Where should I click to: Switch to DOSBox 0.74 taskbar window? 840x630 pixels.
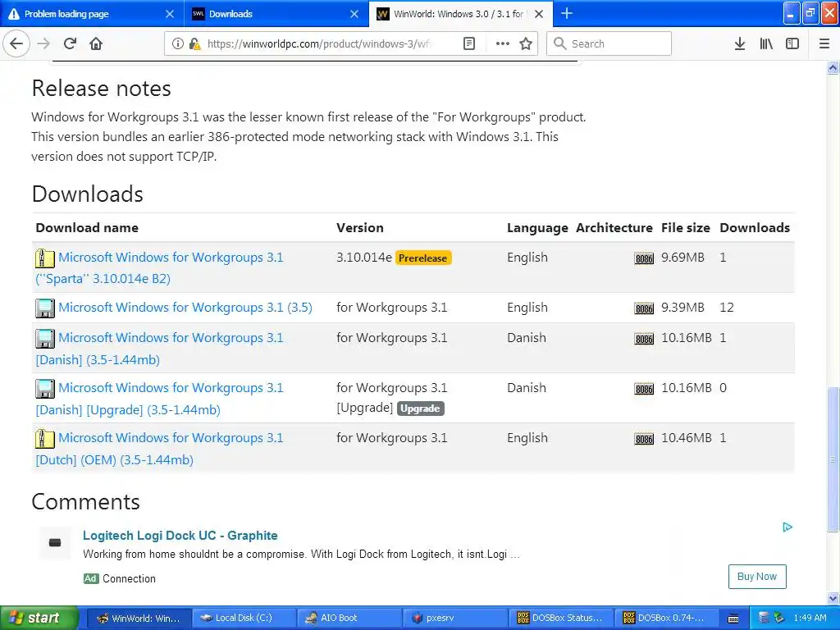point(667,618)
